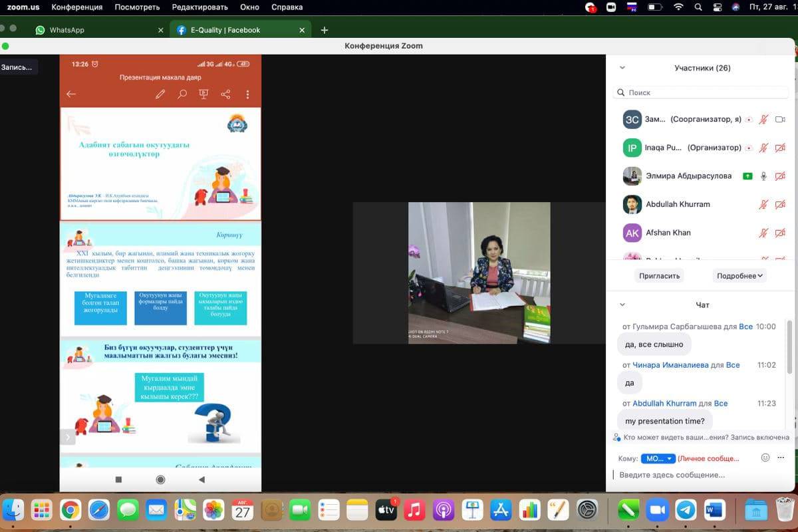Image resolution: width=798 pixels, height=532 pixels.
Task: Click the search magnifier icon in participants panel
Action: coord(621,92)
